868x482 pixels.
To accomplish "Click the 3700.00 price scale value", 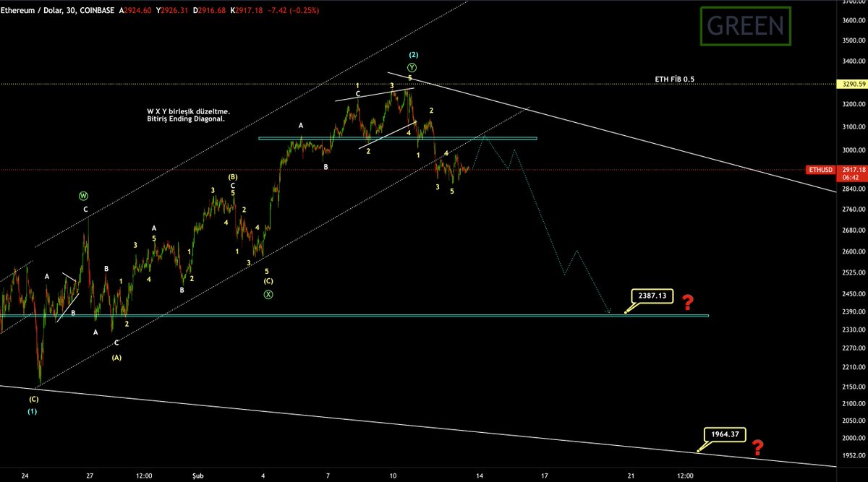I will (x=852, y=3).
